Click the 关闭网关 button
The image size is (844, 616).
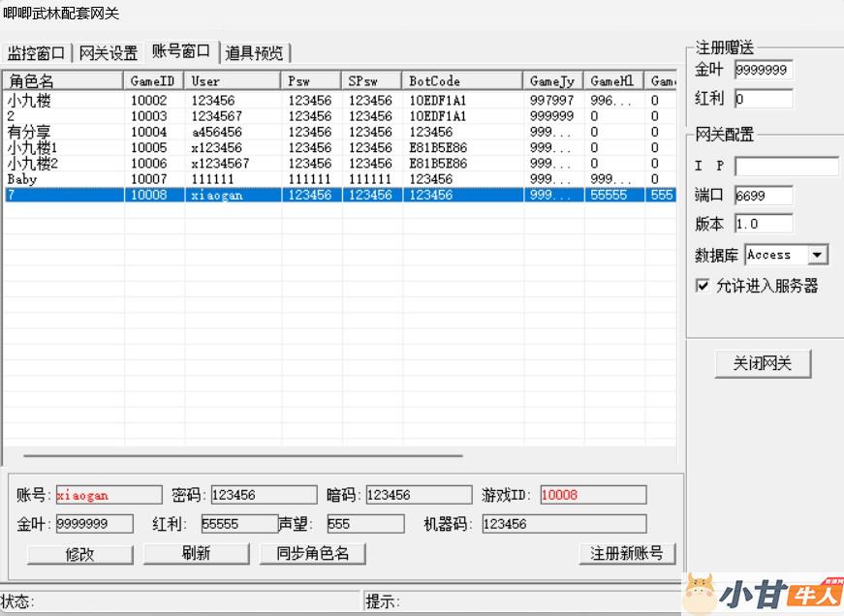click(763, 363)
